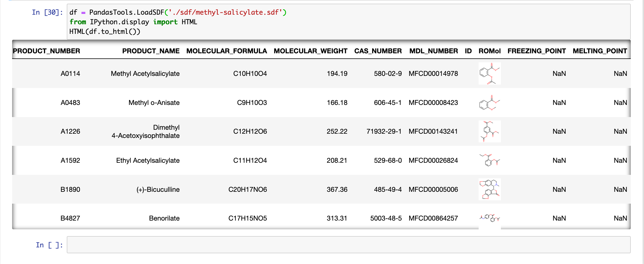Image resolution: width=644 pixels, height=264 pixels.
Task: Click the empty In [ ] code cell
Action: click(x=348, y=245)
